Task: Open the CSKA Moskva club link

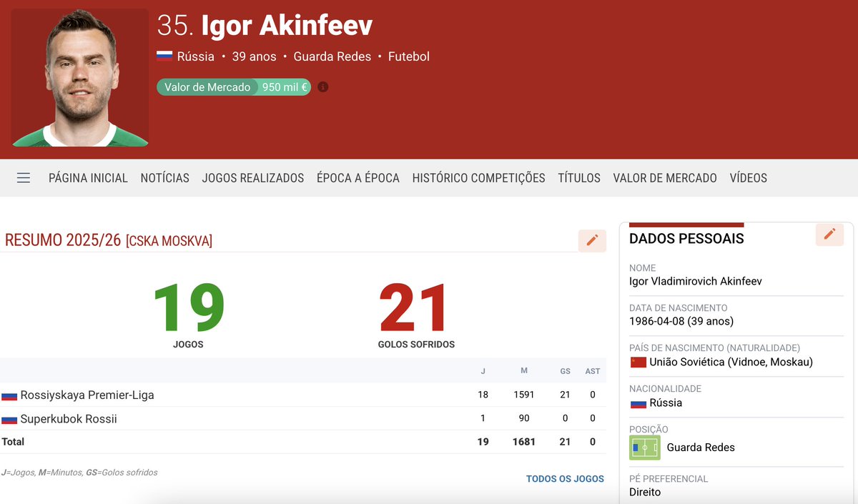Action: pyautogui.click(x=169, y=242)
